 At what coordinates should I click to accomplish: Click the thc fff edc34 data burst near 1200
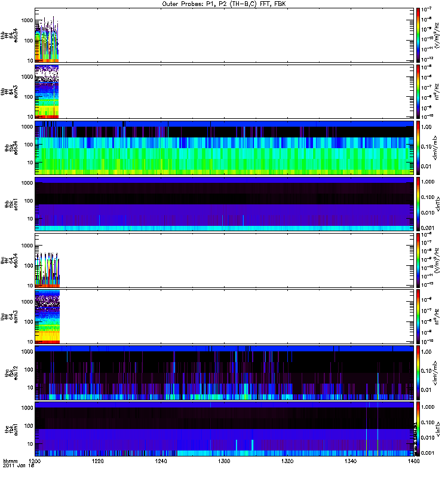click(47, 270)
